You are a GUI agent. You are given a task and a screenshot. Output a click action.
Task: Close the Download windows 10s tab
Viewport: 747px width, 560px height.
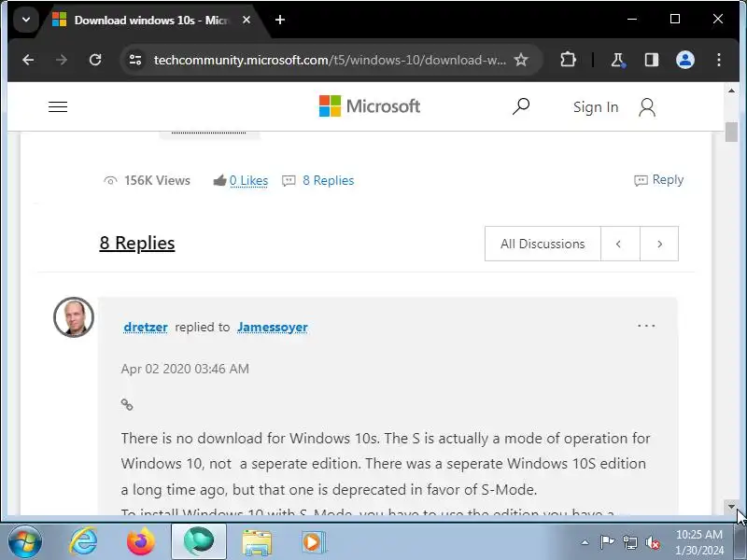click(x=247, y=20)
